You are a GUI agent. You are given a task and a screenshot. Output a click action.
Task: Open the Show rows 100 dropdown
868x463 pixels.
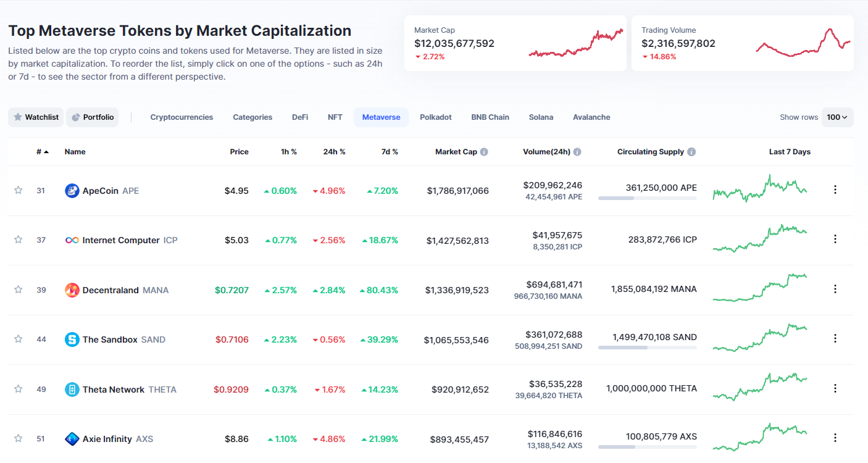tap(837, 117)
